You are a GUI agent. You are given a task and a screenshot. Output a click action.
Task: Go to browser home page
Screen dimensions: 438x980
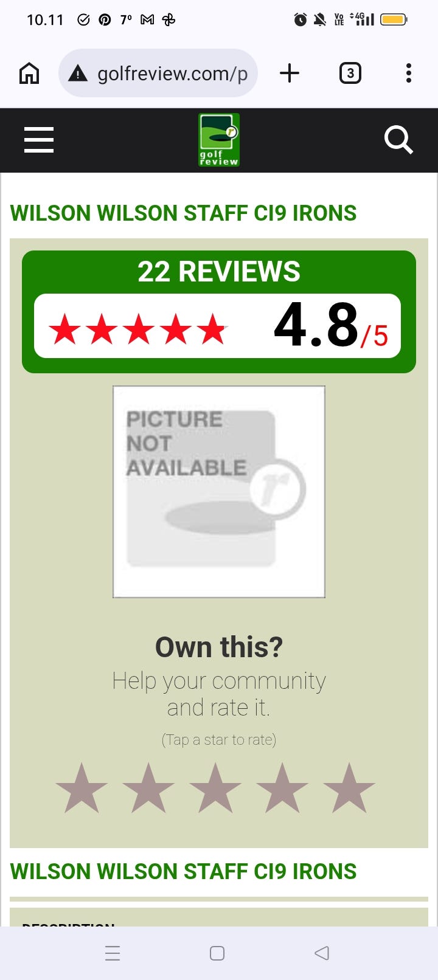(29, 74)
